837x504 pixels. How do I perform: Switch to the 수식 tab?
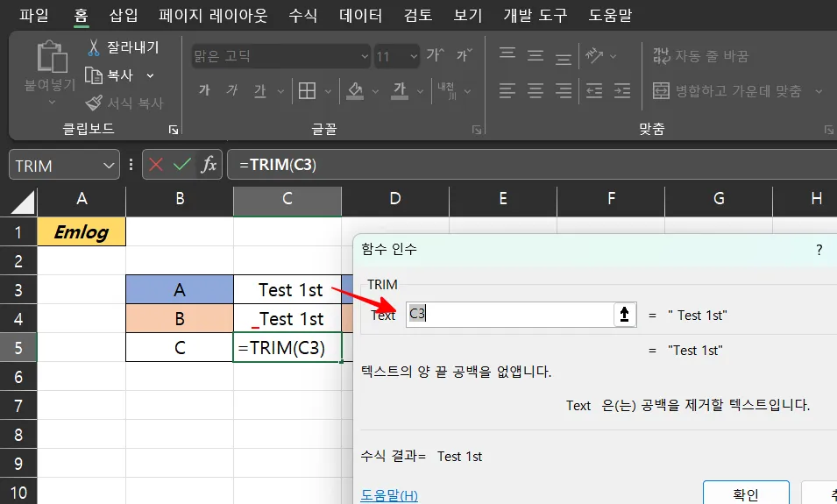(302, 15)
